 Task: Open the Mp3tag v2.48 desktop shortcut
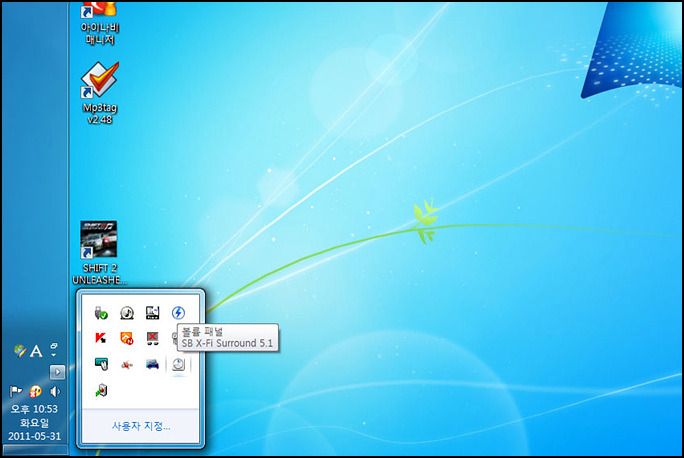pyautogui.click(x=100, y=93)
